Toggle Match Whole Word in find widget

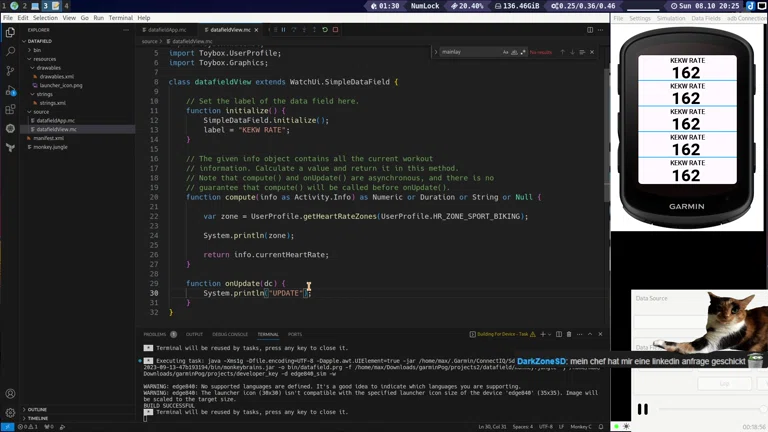[515, 52]
